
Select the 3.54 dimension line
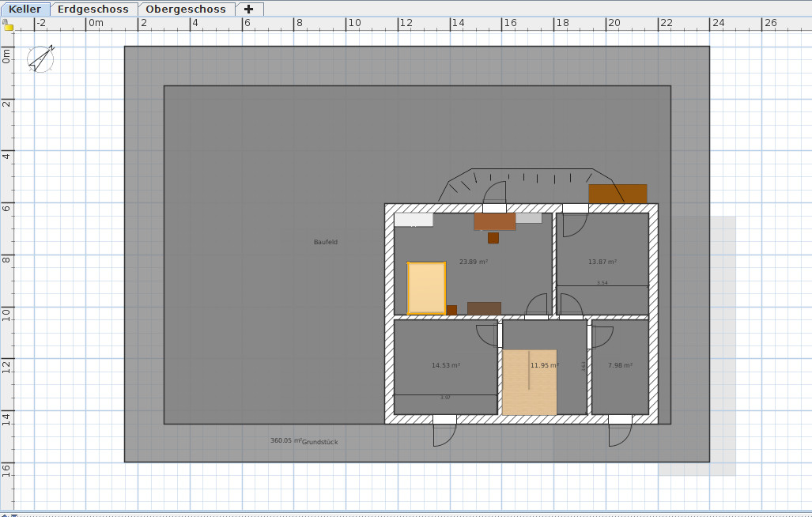[602, 285]
